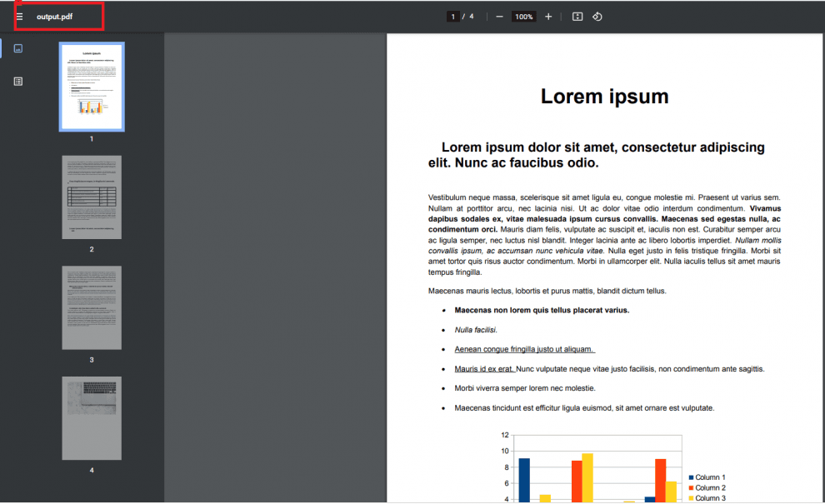Select the page 1 thumbnail
Screen dimensions: 825x504
[x=92, y=87]
